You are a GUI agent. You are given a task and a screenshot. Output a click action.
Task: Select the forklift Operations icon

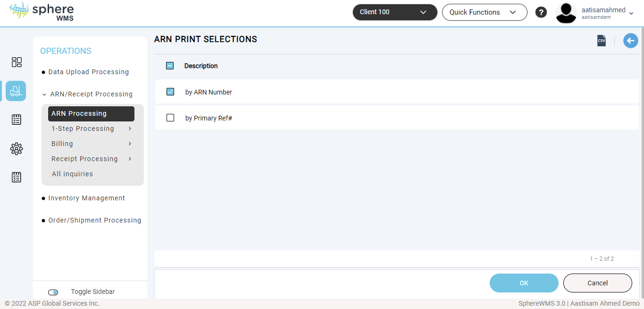16,91
